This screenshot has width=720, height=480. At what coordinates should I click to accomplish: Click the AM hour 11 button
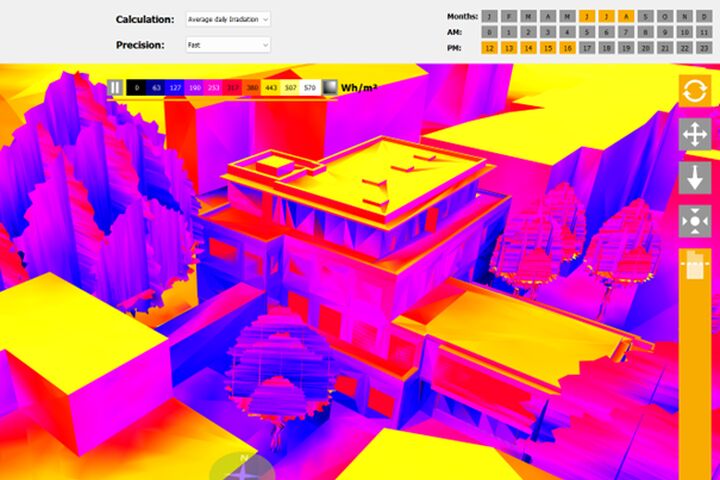(704, 32)
